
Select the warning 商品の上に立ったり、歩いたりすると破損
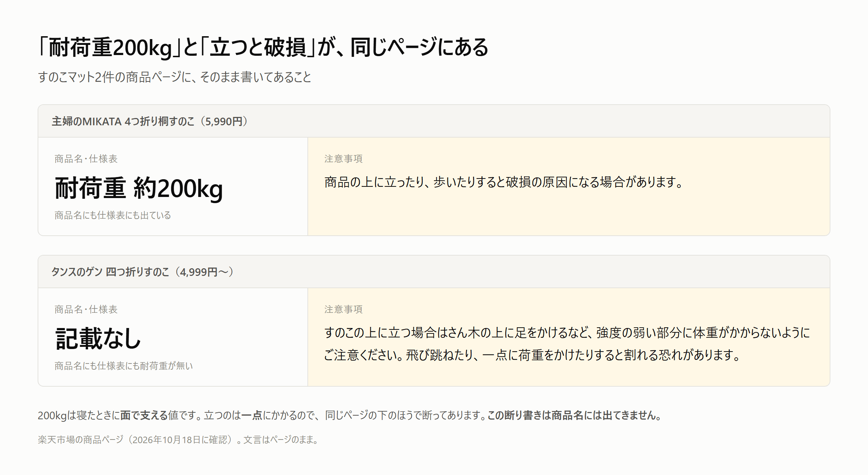point(503,182)
